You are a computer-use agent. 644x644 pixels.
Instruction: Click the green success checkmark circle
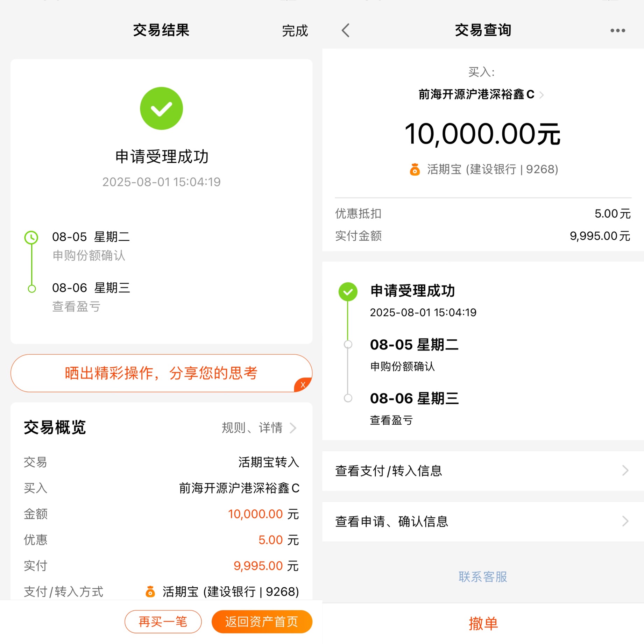click(x=161, y=108)
